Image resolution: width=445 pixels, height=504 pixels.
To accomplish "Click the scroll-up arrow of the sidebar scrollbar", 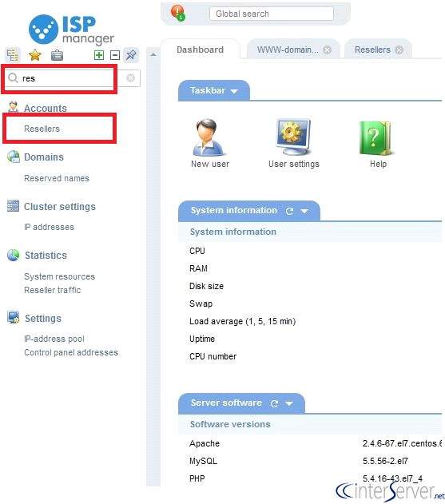I will click(153, 54).
